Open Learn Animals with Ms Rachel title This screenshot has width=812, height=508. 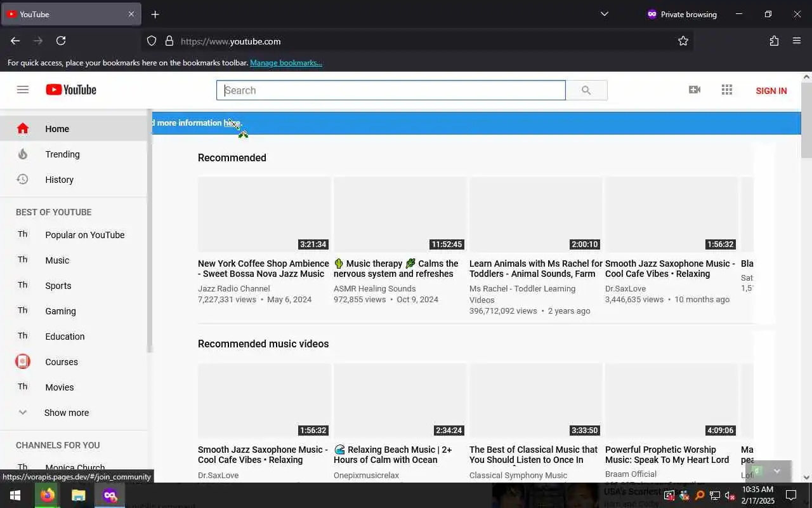click(536, 269)
